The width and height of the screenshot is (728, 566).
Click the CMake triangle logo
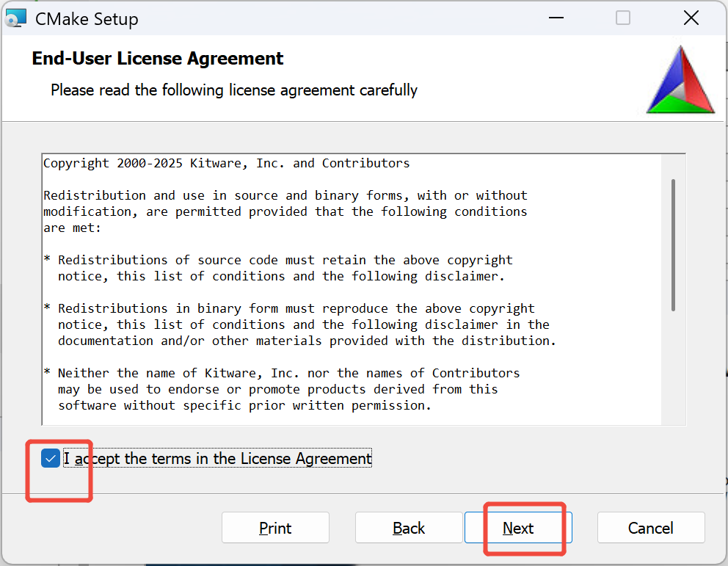click(x=680, y=79)
